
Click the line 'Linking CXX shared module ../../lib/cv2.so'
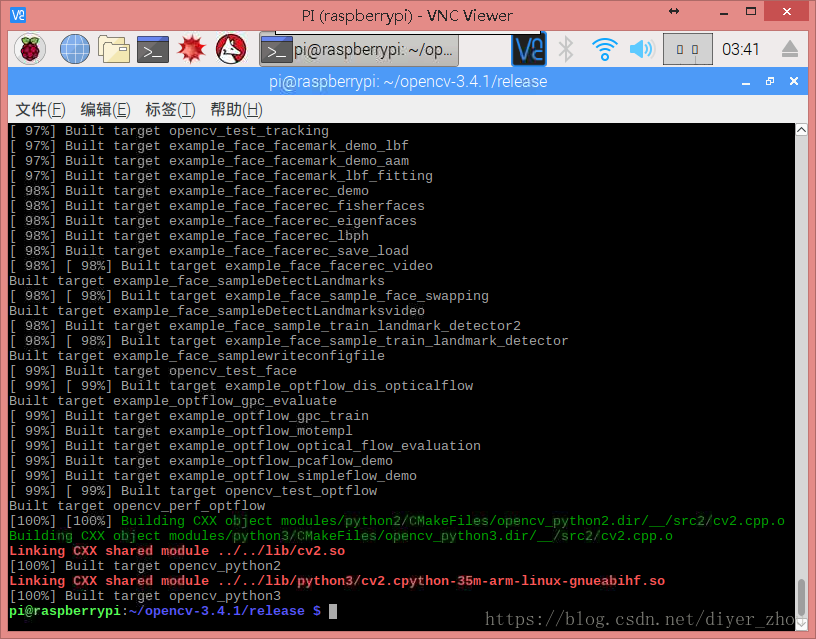click(x=177, y=551)
